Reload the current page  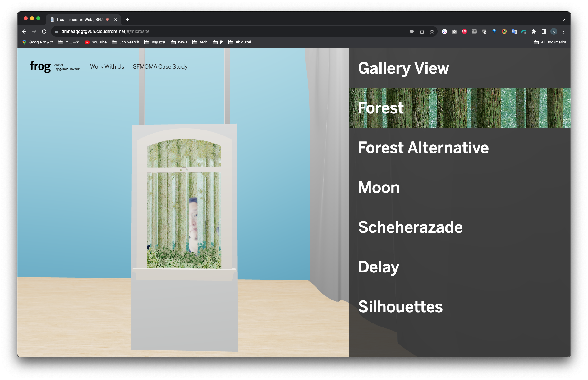[44, 31]
